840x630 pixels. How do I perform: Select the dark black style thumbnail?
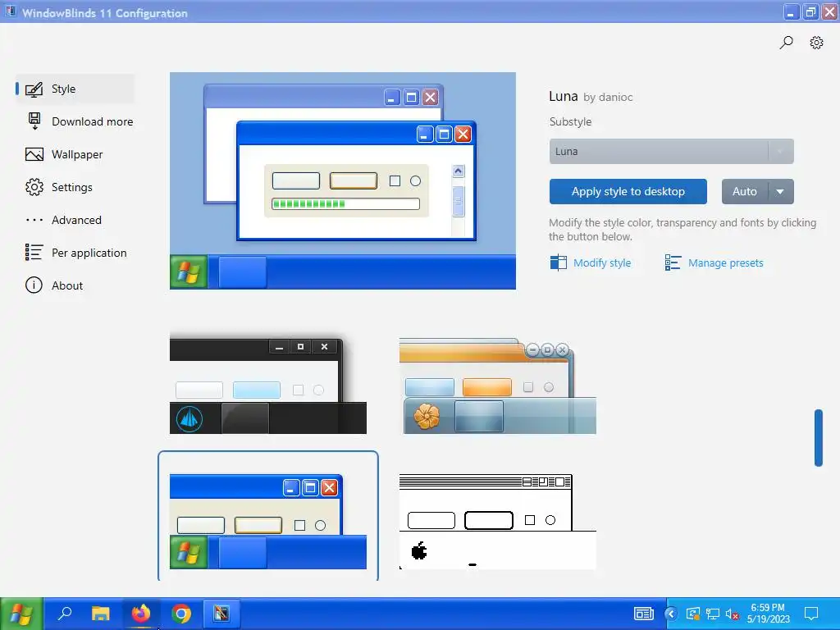click(268, 383)
